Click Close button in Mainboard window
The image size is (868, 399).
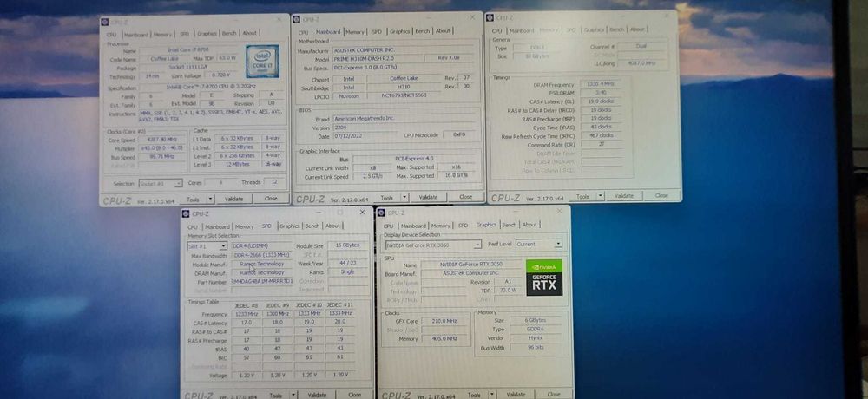pyautogui.click(x=465, y=196)
